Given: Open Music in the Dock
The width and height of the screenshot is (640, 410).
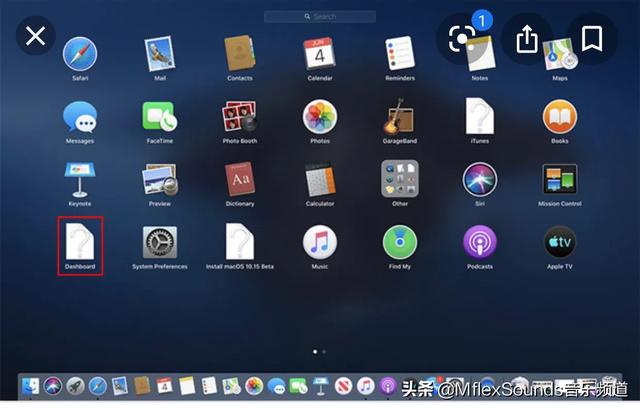Looking at the screenshot, I should click(x=366, y=386).
